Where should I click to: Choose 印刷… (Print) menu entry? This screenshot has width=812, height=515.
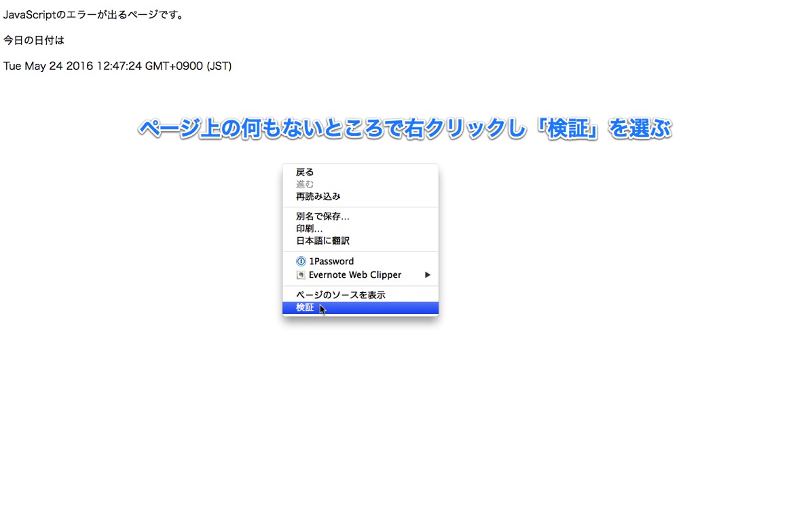pos(361,228)
